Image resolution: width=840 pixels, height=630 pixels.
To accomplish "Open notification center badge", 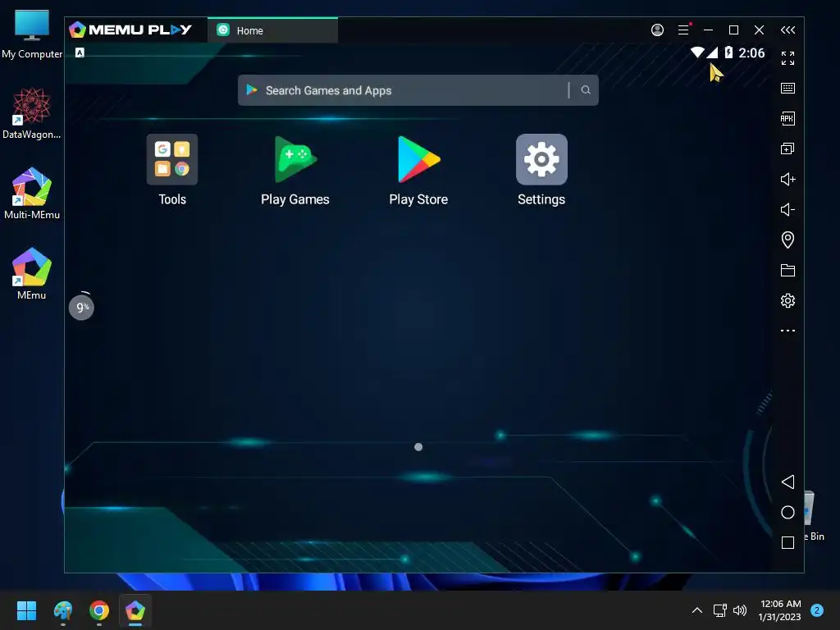I will (817, 610).
